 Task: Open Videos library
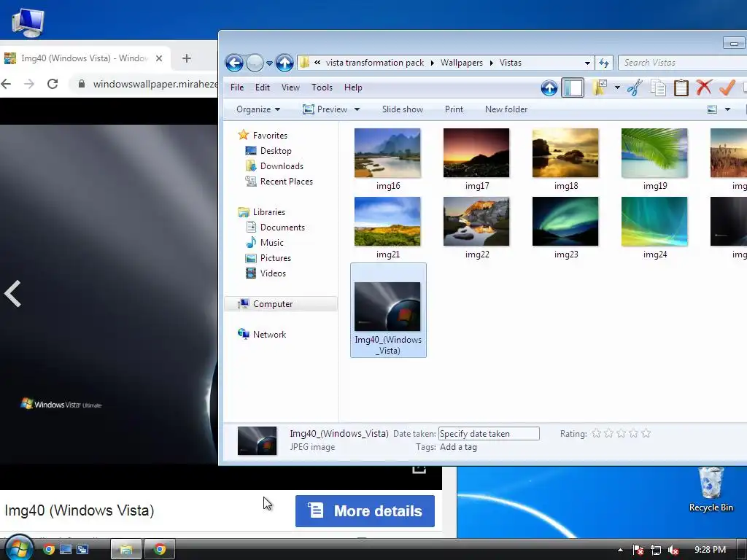click(x=273, y=273)
